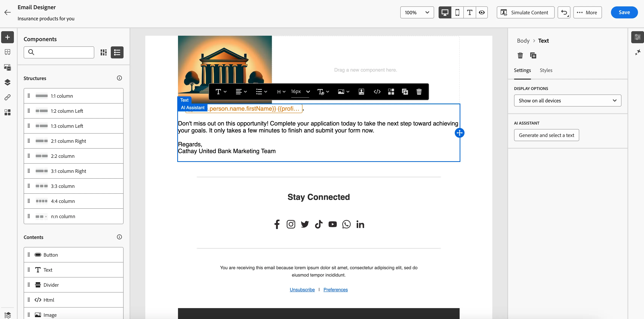Click the undo button
The image size is (644, 319).
[x=564, y=13]
